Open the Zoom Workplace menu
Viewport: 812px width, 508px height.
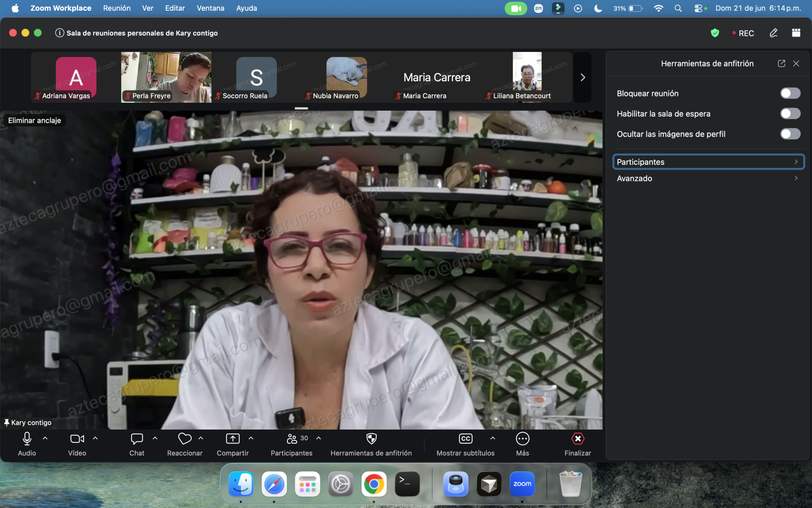[x=61, y=8]
